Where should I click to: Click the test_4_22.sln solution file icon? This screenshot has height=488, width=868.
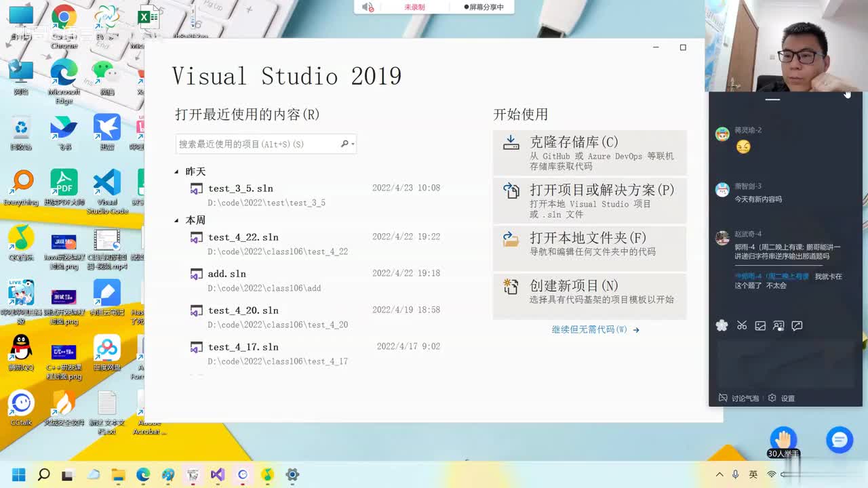pos(196,238)
